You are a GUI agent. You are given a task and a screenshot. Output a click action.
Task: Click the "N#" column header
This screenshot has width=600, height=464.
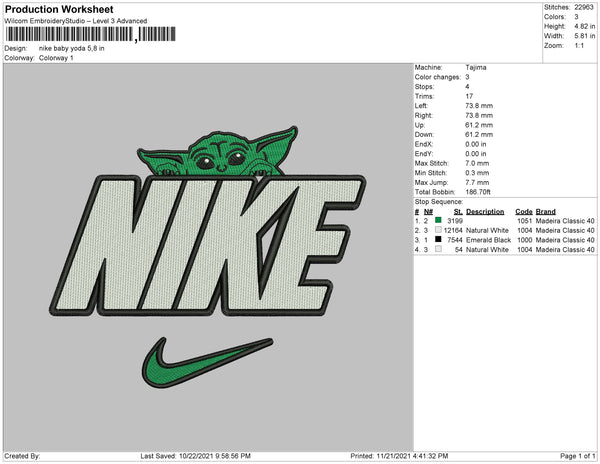(428, 212)
